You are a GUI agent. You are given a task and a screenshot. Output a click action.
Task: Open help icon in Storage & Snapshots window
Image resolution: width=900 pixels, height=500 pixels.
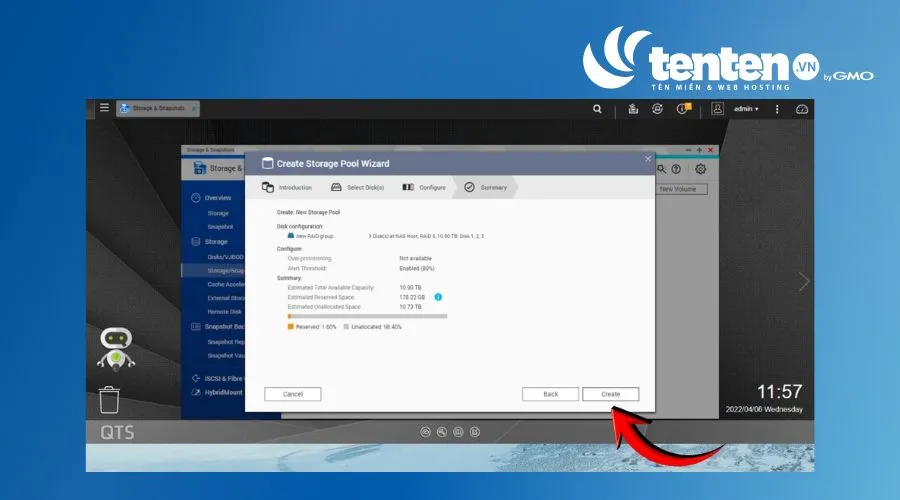(x=677, y=169)
